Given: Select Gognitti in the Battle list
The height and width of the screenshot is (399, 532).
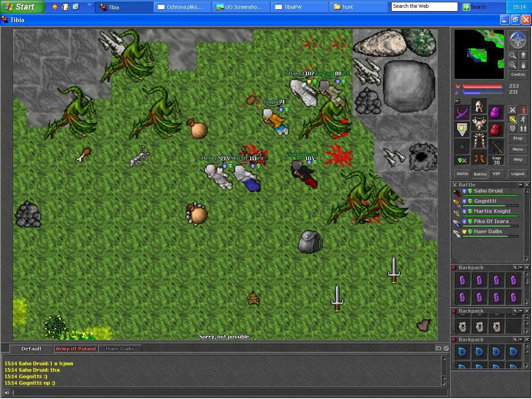Looking at the screenshot, I should [485, 202].
